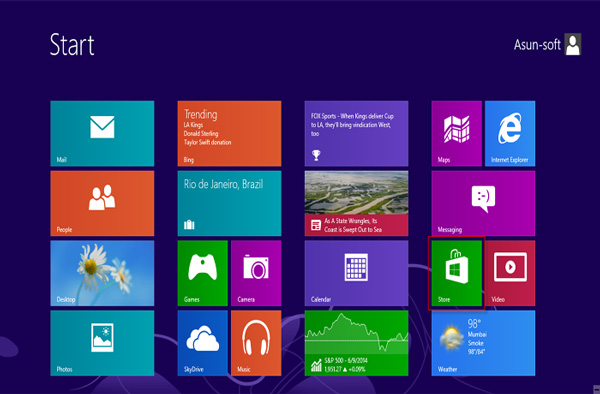This screenshot has width=600, height=394.
Task: Open the Weather tile showing Mumbai
Action: [483, 343]
